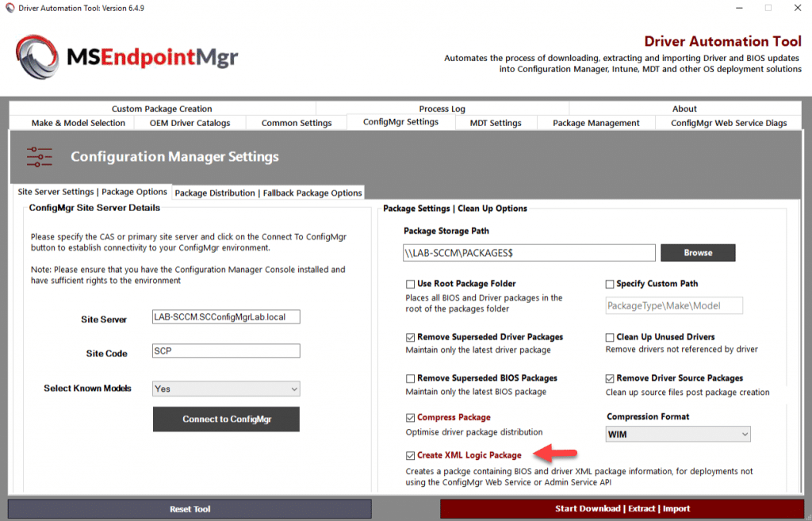
Task: Start Download | Extract | Import process
Action: click(622, 508)
